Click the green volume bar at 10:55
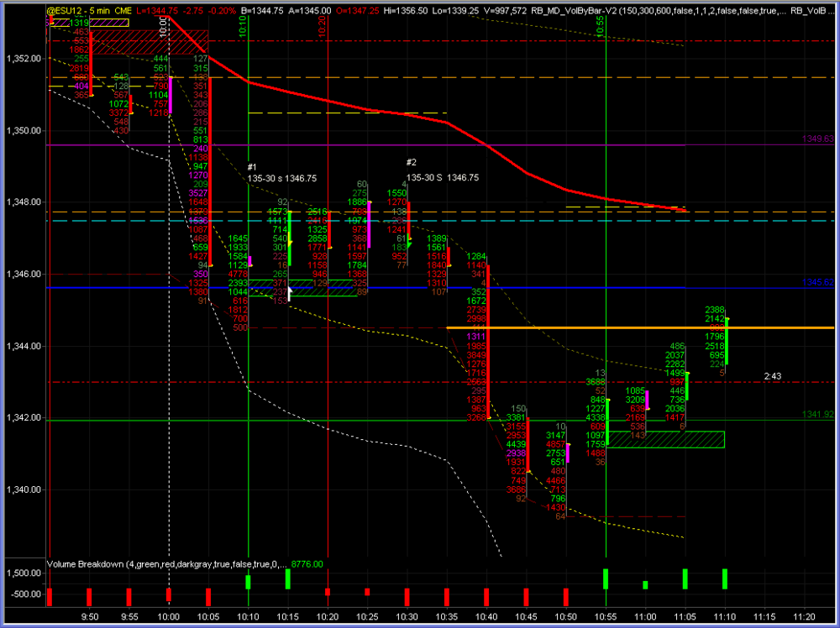840x628 pixels. click(x=606, y=578)
